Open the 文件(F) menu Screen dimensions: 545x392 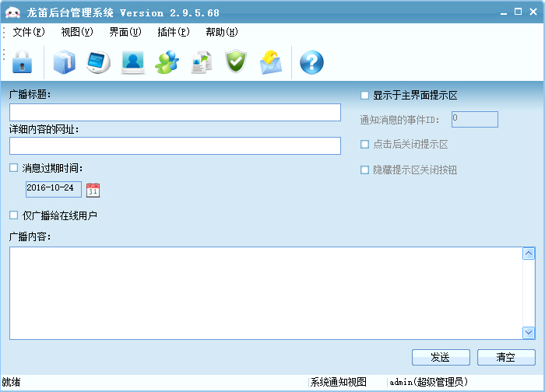pos(29,32)
